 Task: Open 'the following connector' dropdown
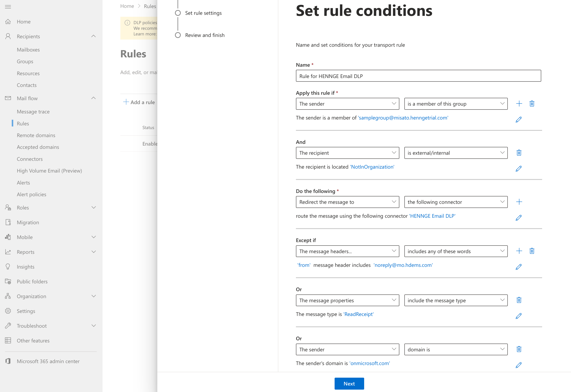click(456, 202)
